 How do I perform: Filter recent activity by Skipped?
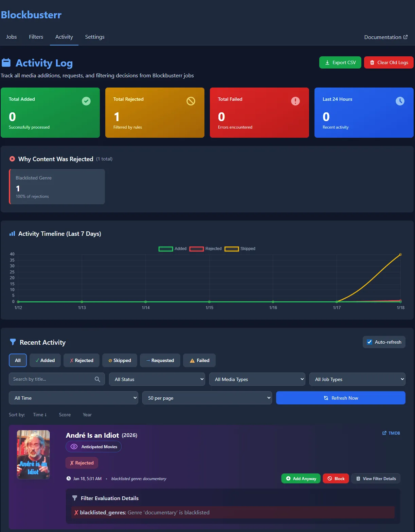(120, 360)
